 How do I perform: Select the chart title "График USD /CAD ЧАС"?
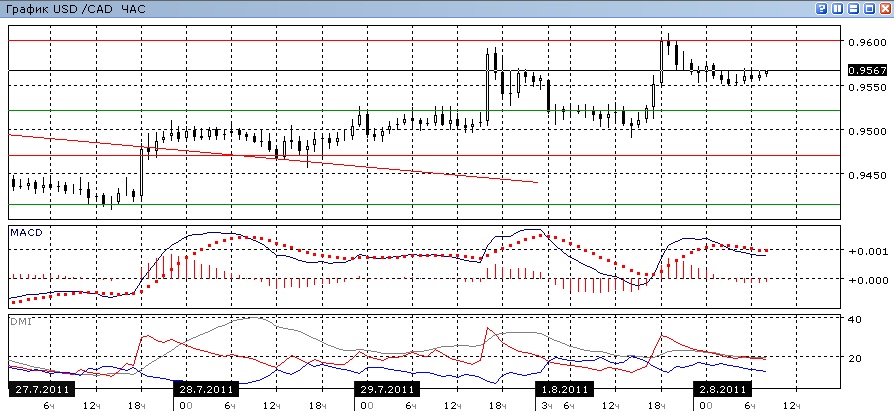(75, 9)
